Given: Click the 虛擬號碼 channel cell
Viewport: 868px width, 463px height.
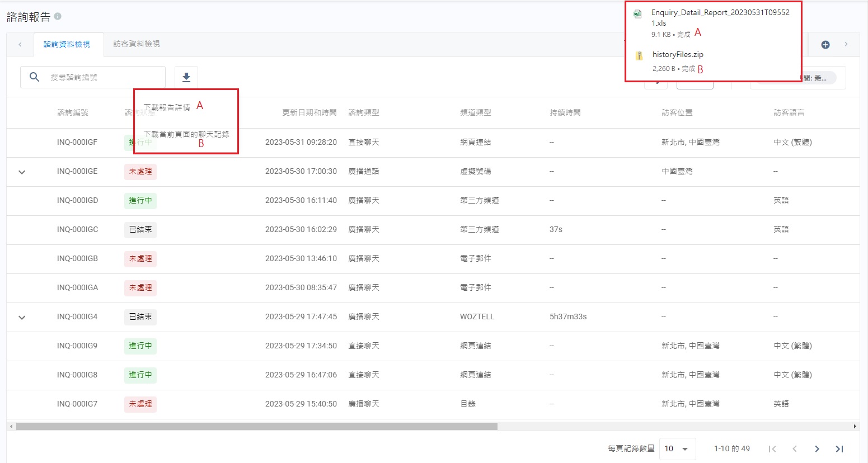Looking at the screenshot, I should click(476, 171).
